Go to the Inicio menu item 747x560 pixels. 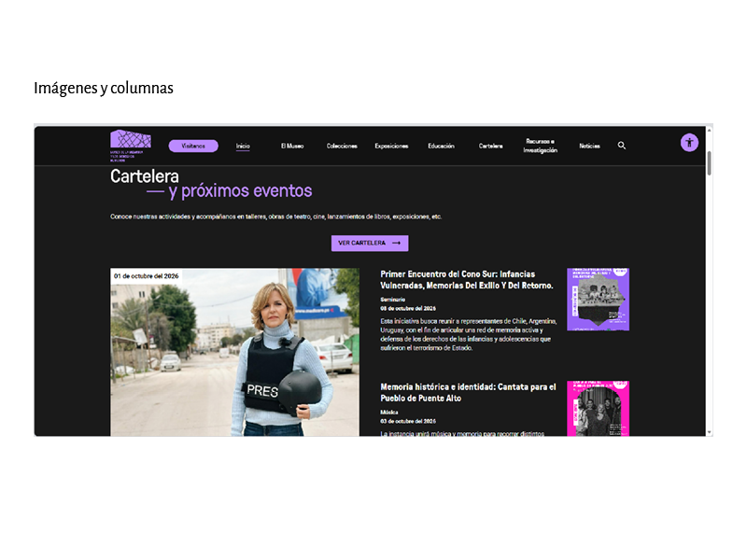click(x=243, y=147)
